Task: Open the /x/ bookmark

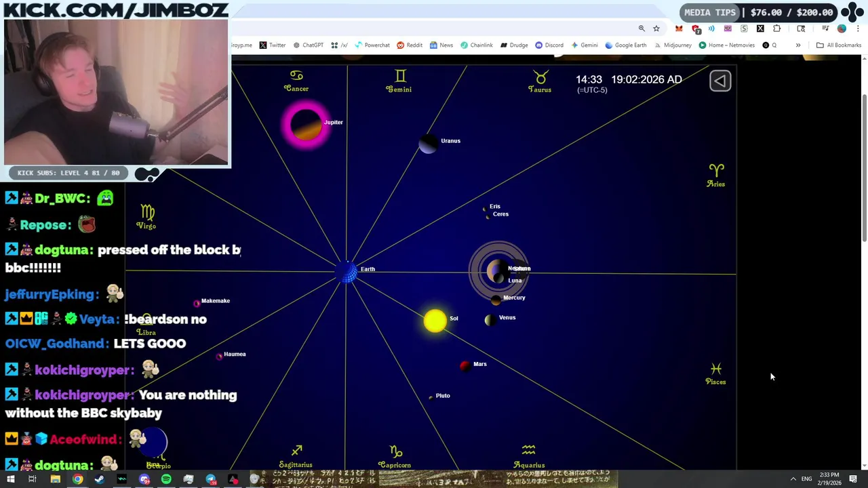Action: pyautogui.click(x=339, y=45)
